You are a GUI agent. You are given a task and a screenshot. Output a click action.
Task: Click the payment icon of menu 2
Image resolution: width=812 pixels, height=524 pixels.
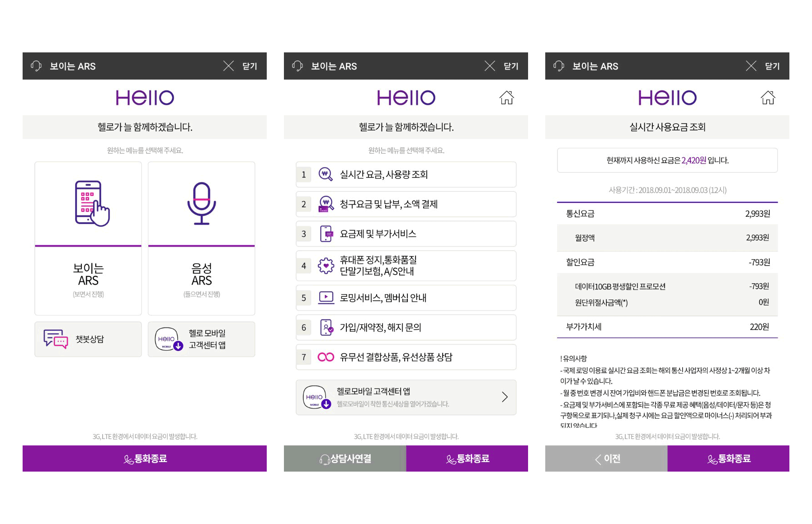point(326,204)
